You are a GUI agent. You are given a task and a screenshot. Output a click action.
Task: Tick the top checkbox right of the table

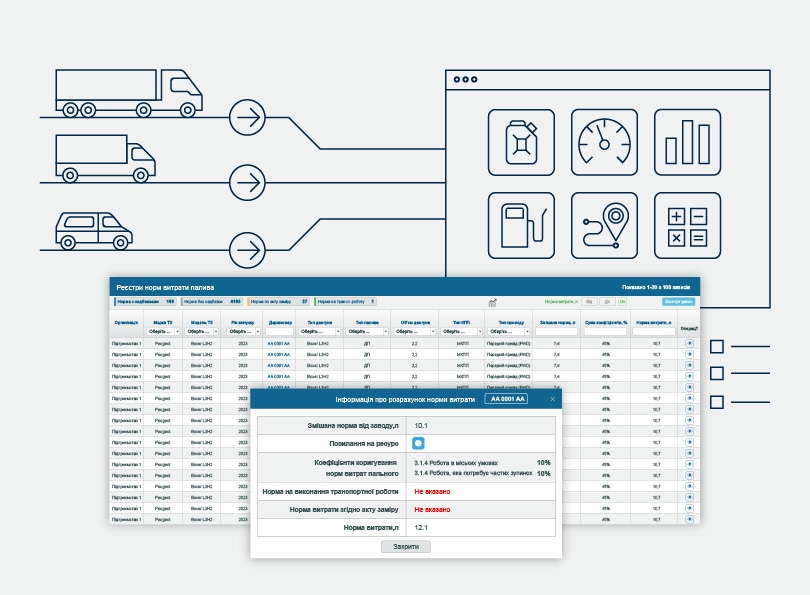[716, 347]
